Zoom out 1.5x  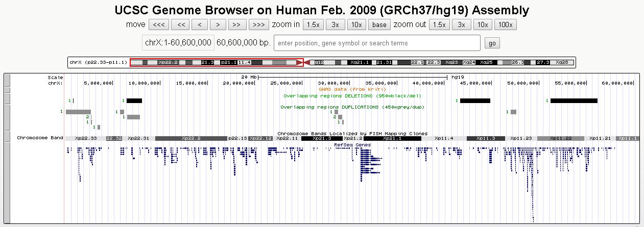439,24
